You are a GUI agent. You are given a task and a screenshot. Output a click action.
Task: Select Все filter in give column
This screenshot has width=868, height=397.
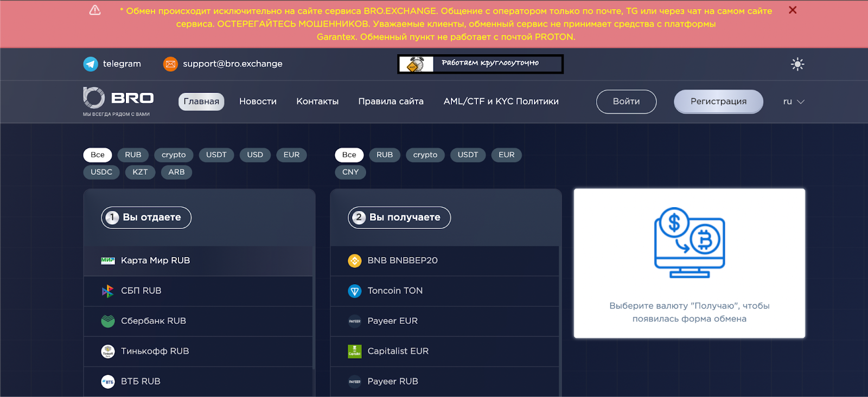tap(98, 155)
